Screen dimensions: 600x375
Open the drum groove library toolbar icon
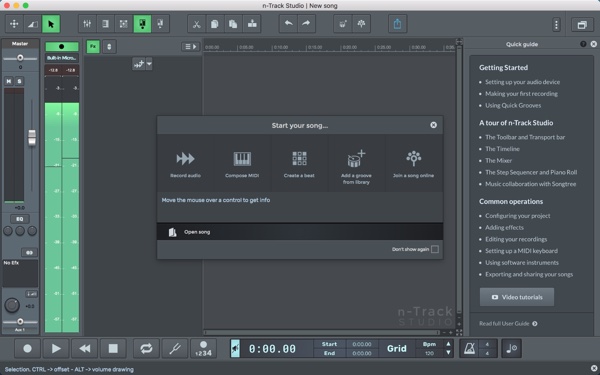(343, 24)
